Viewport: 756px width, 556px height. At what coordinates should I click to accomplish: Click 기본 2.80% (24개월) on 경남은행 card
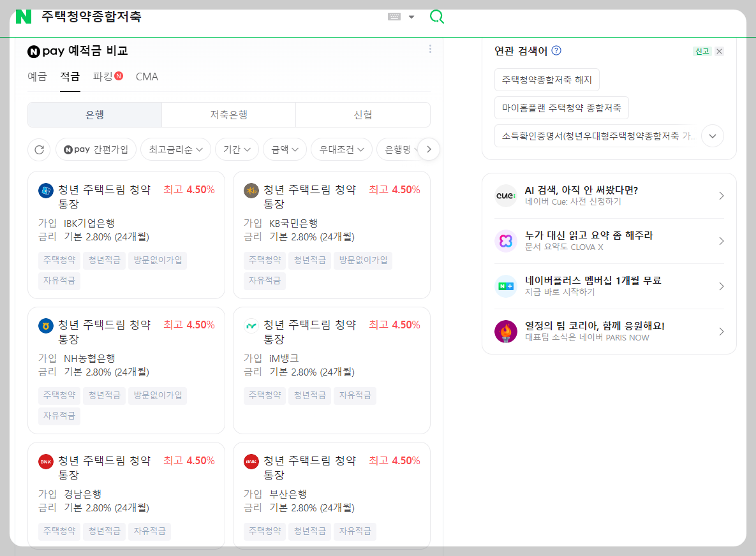point(107,508)
